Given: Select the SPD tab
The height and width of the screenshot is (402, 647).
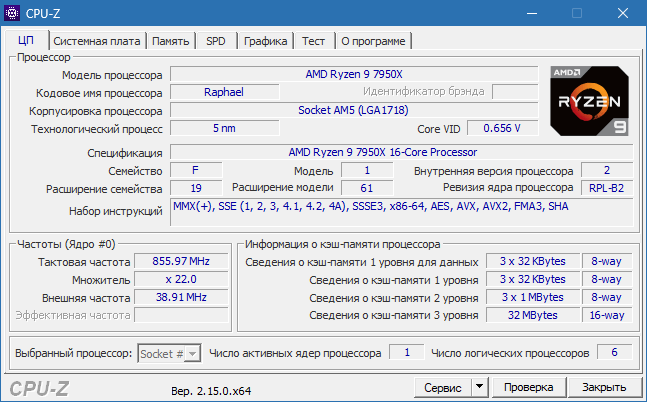Looking at the screenshot, I should tap(216, 41).
